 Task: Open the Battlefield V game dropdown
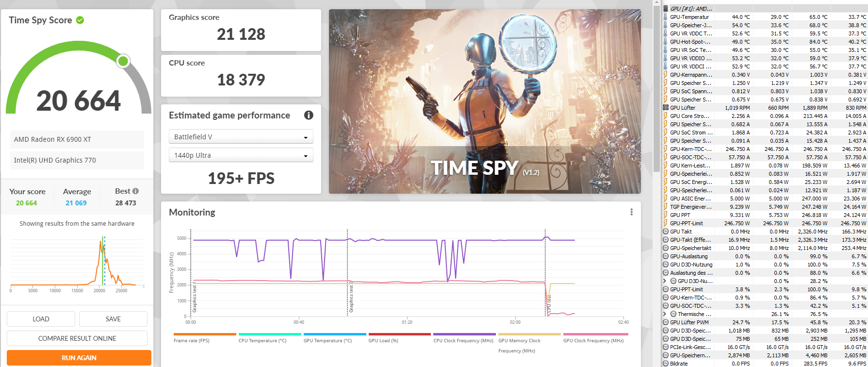click(x=241, y=137)
